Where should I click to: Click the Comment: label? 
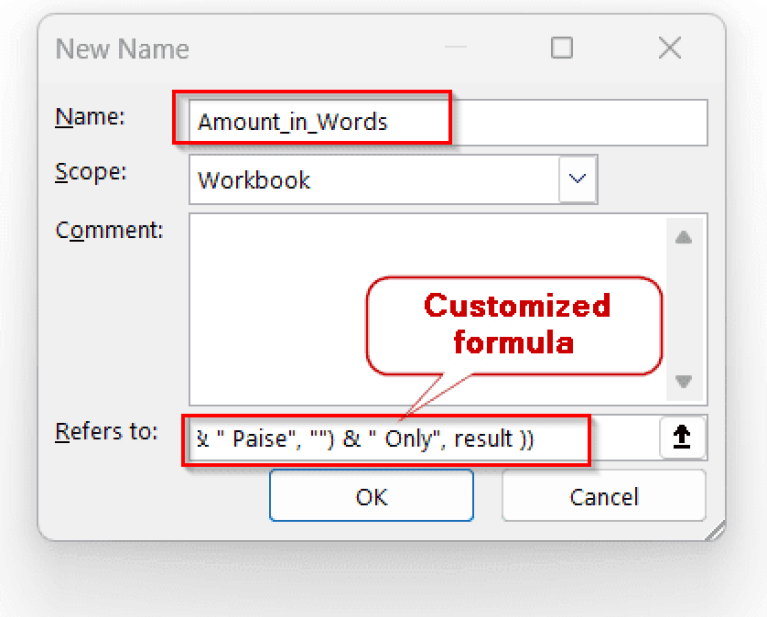tap(108, 229)
